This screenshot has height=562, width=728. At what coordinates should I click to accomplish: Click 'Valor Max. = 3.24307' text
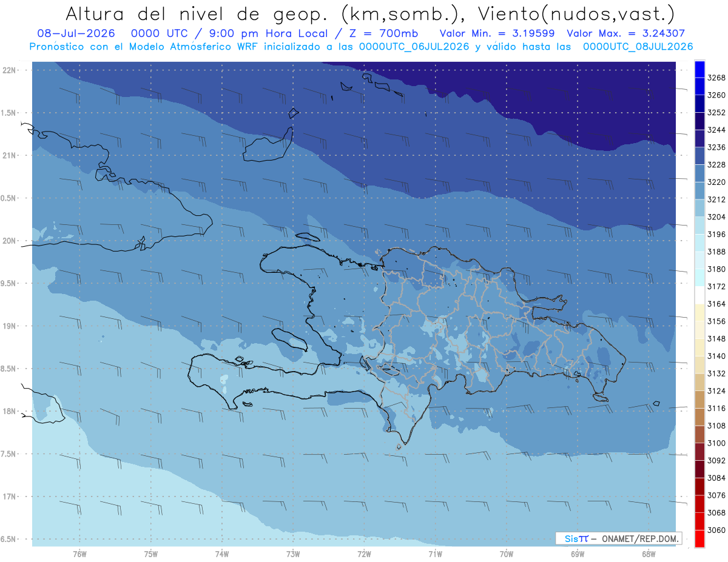click(626, 34)
